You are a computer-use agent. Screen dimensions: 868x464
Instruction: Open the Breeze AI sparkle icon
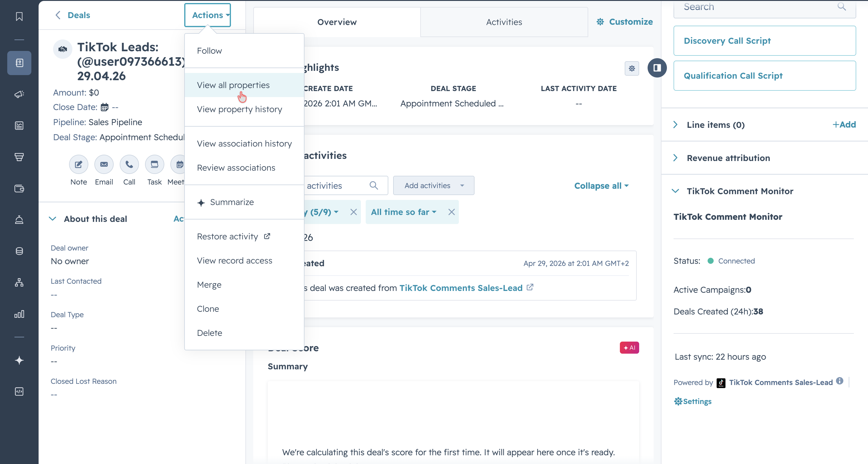[x=19, y=360]
